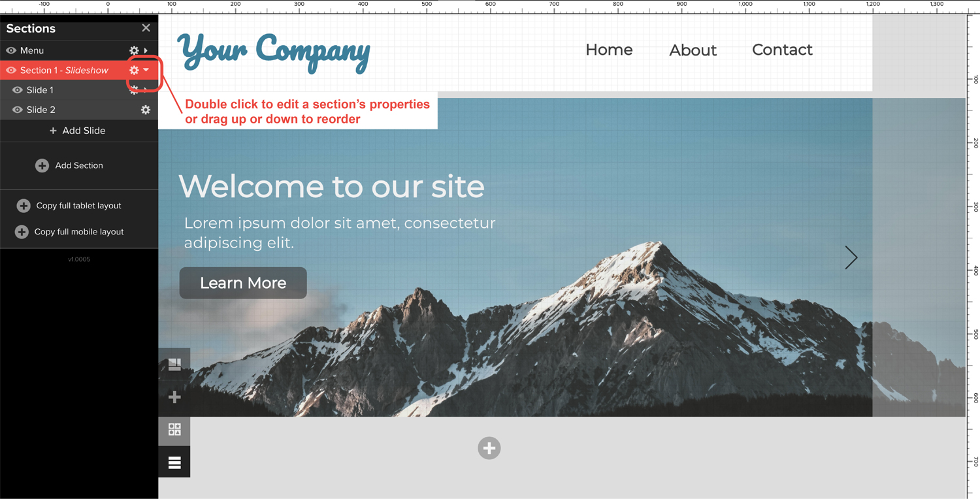Click the Contact navigation item
Screen dimensions: 980x499
782,50
